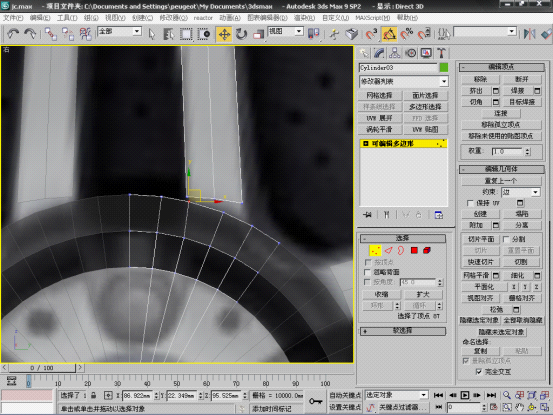Toggle the Preserve UV checkbox

tap(470, 203)
